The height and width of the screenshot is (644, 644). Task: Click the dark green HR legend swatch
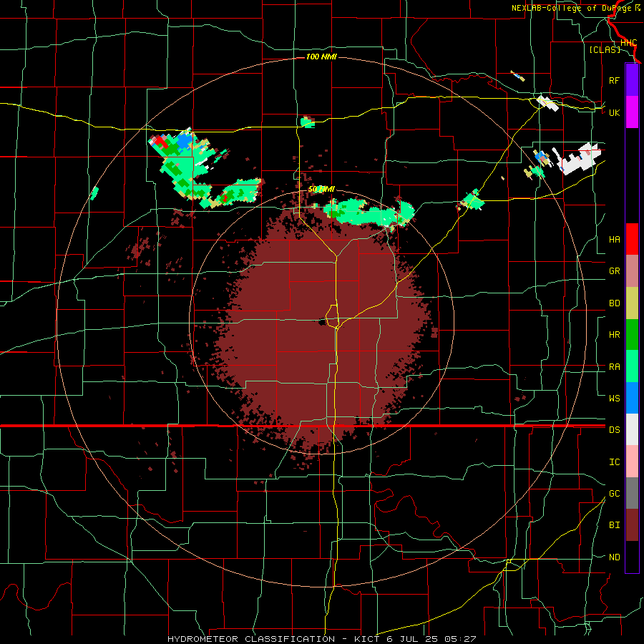tap(632, 334)
